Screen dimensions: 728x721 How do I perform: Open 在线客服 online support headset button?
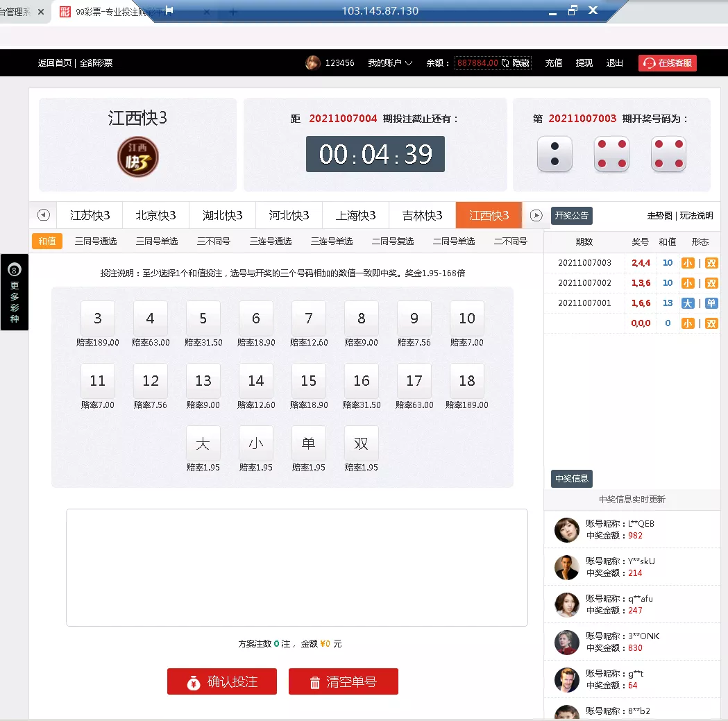[667, 63]
